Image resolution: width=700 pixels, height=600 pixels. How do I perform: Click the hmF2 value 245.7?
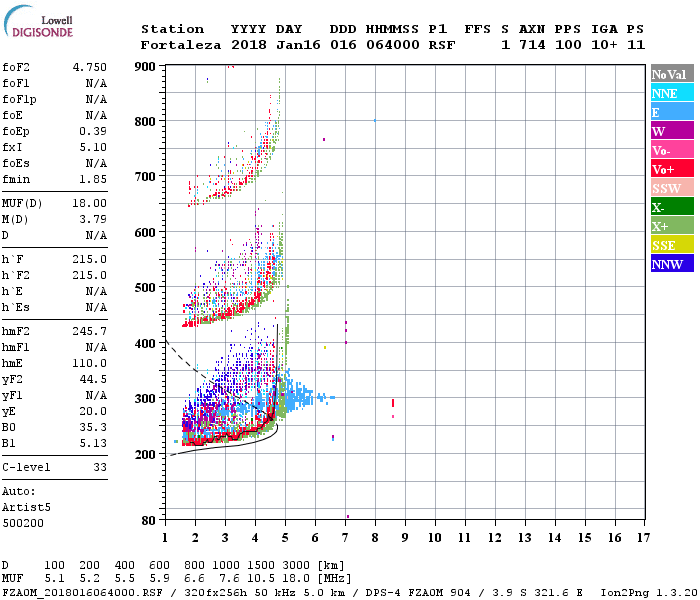point(90,331)
